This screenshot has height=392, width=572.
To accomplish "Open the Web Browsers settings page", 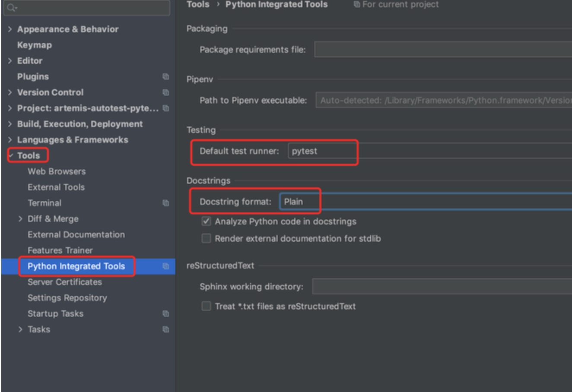I will pyautogui.click(x=57, y=171).
